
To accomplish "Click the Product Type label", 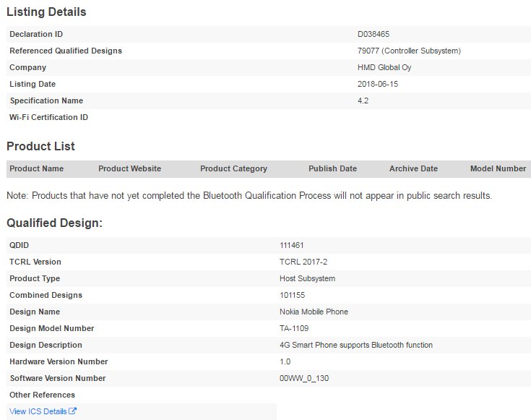I will (35, 278).
